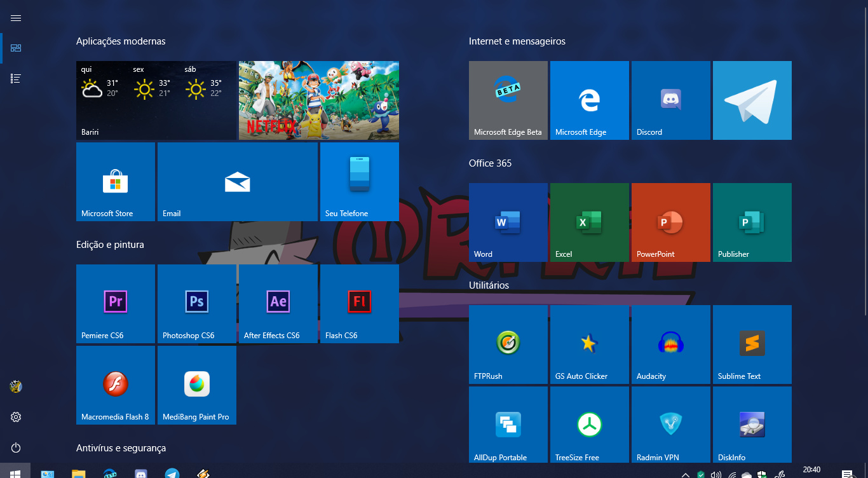Expand the Start hamburger menu
This screenshot has height=478, width=868.
coord(16,18)
